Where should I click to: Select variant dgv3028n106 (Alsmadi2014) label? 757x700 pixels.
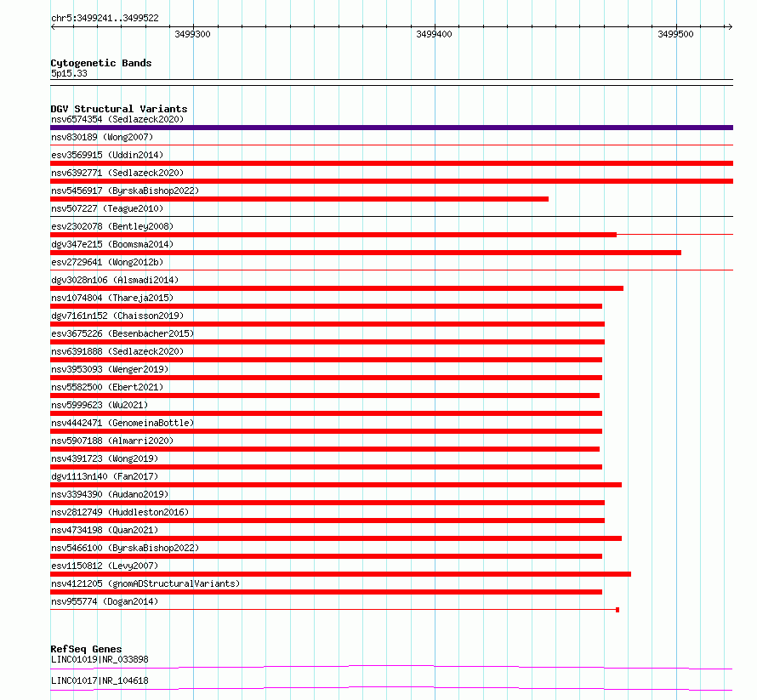[x=115, y=280]
